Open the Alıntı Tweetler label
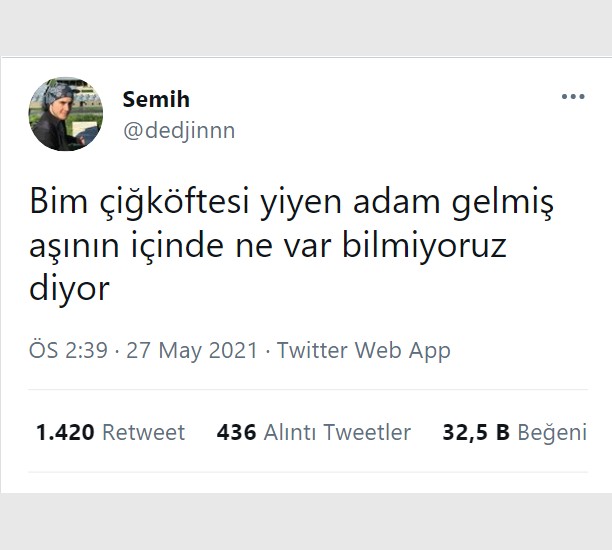 pyautogui.click(x=337, y=433)
